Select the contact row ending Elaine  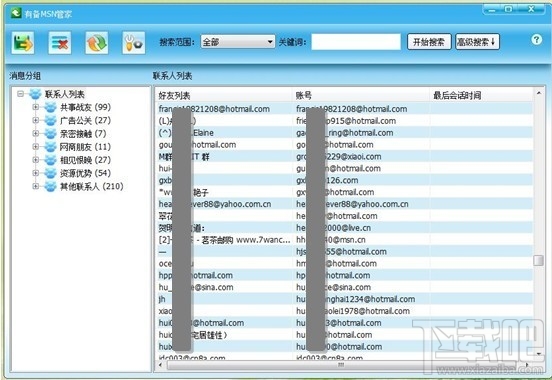click(344, 133)
